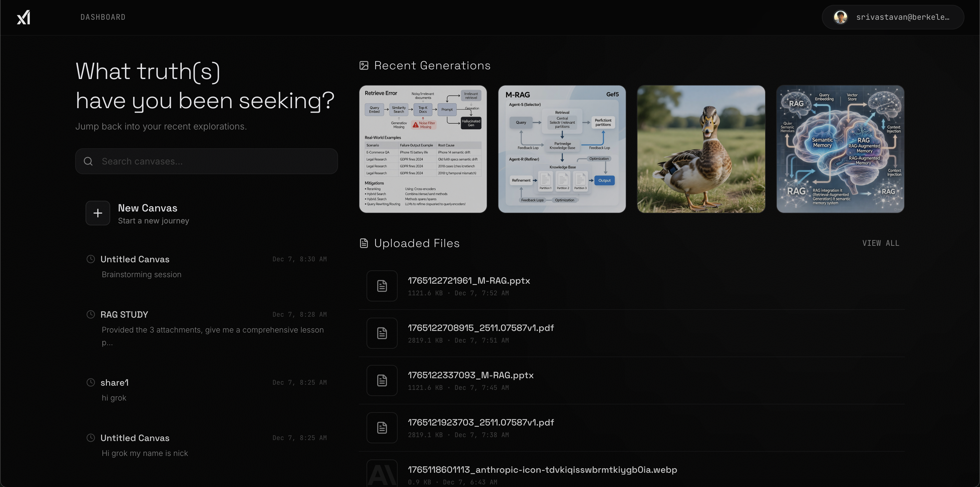Open the brain RAG memory image thumbnail
The image size is (980, 487).
click(x=840, y=149)
